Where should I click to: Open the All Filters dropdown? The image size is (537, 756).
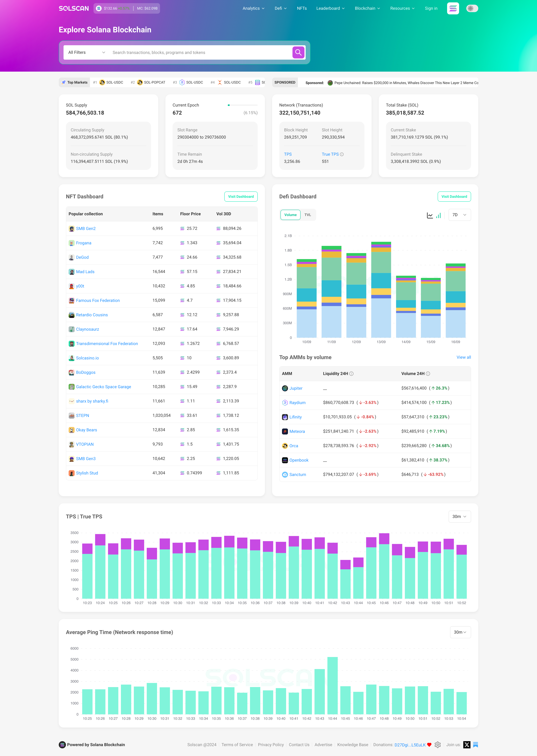coord(86,53)
